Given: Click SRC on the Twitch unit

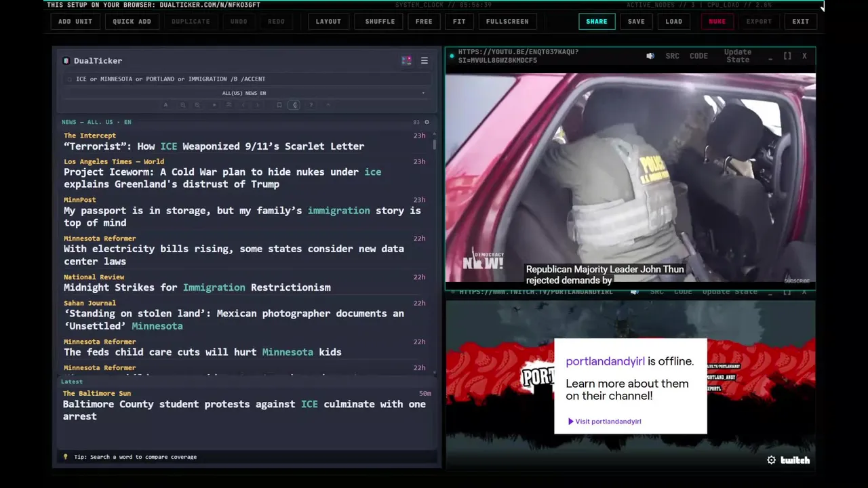Looking at the screenshot, I should coord(656,291).
